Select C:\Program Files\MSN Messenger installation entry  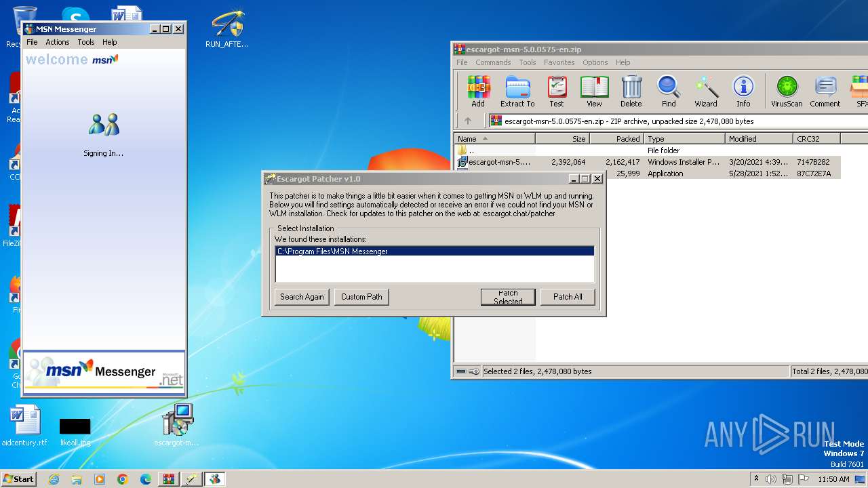[435, 251]
